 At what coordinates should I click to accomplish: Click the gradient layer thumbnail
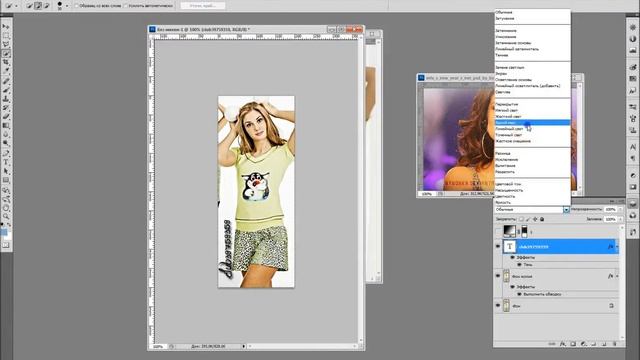(x=509, y=231)
